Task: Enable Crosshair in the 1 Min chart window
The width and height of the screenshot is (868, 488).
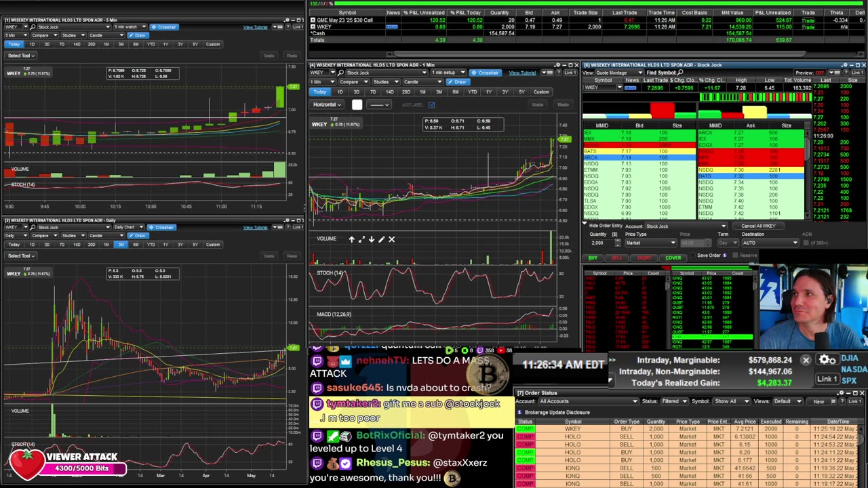Action: point(486,73)
